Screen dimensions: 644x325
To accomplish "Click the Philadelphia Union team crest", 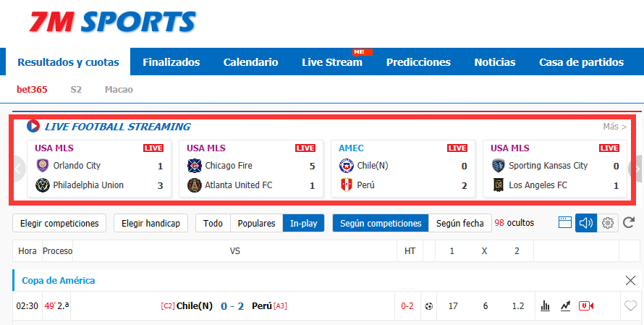I will click(42, 185).
